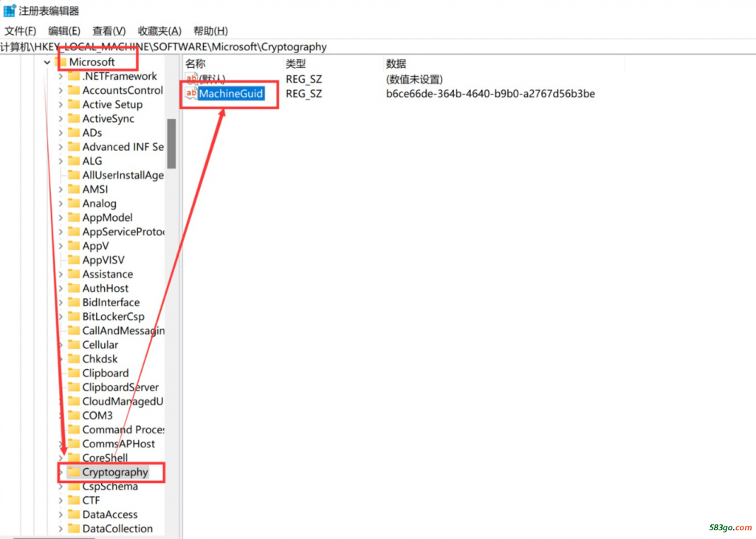756x539 pixels.
Task: Expand the Active Setup key
Action: (61, 105)
